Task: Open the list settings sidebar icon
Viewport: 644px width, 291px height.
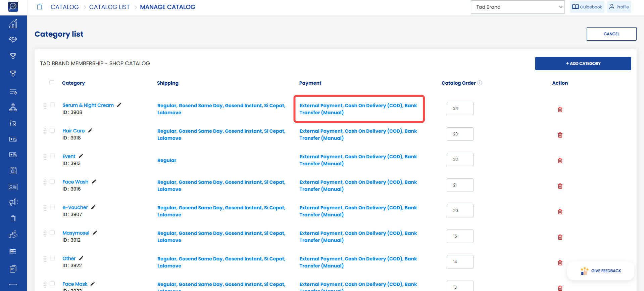Action: (x=13, y=92)
